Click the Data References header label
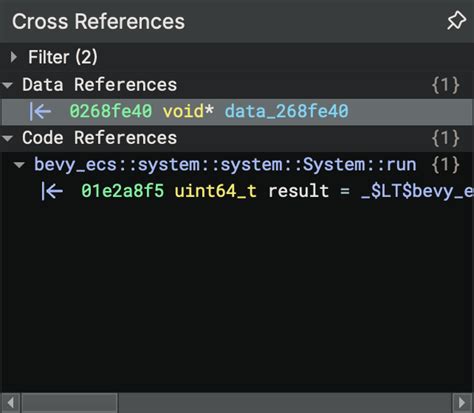The height and width of the screenshot is (413, 474). (x=99, y=85)
